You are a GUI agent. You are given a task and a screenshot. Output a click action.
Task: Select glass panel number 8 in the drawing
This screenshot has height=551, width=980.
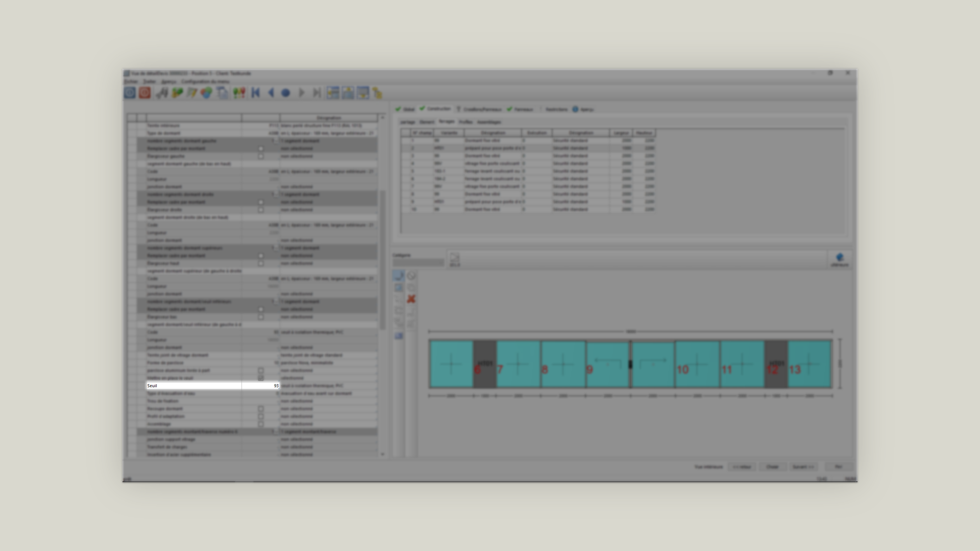563,364
